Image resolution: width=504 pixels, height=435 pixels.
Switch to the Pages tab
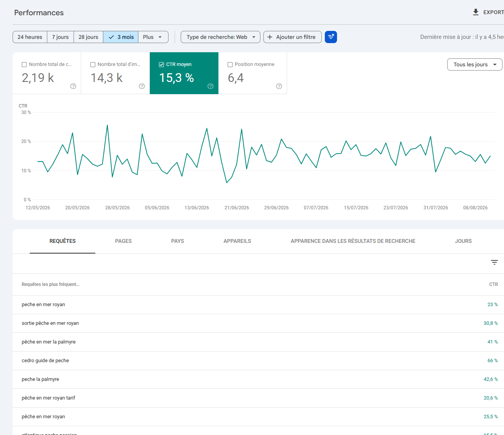coord(124,241)
